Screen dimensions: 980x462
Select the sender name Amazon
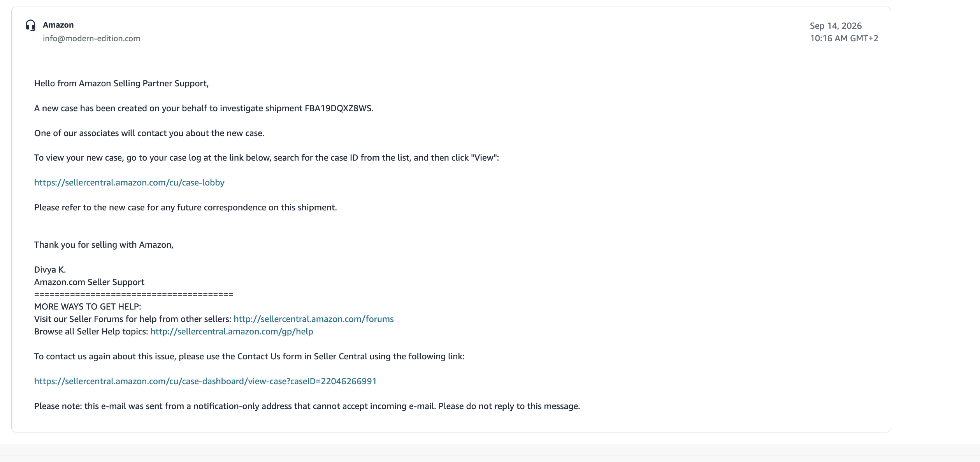tap(58, 25)
